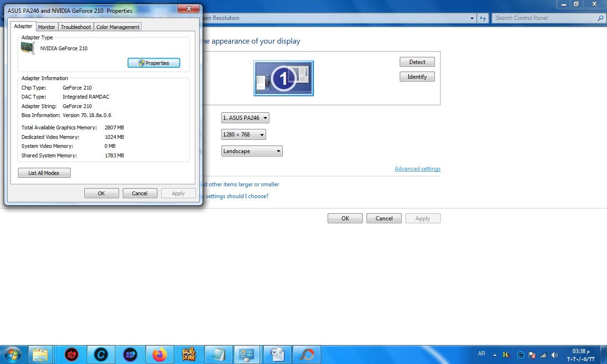Open 'settings should I choose?' help link

point(236,196)
